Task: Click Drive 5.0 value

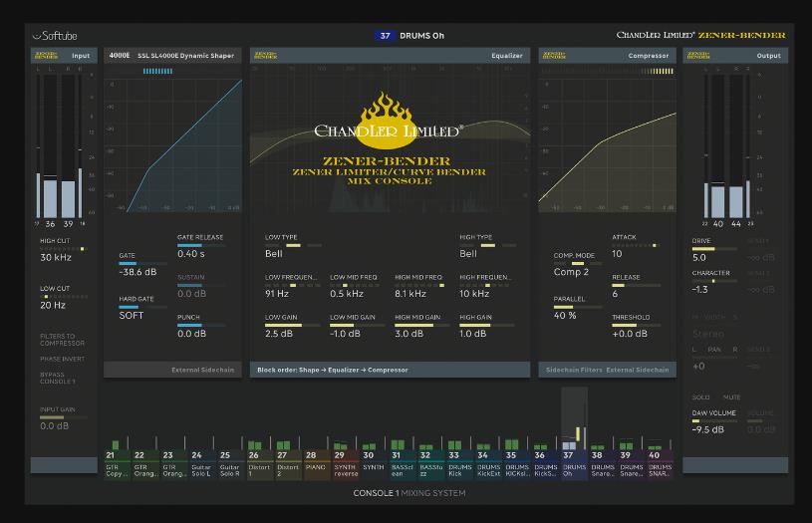Action: [699, 257]
